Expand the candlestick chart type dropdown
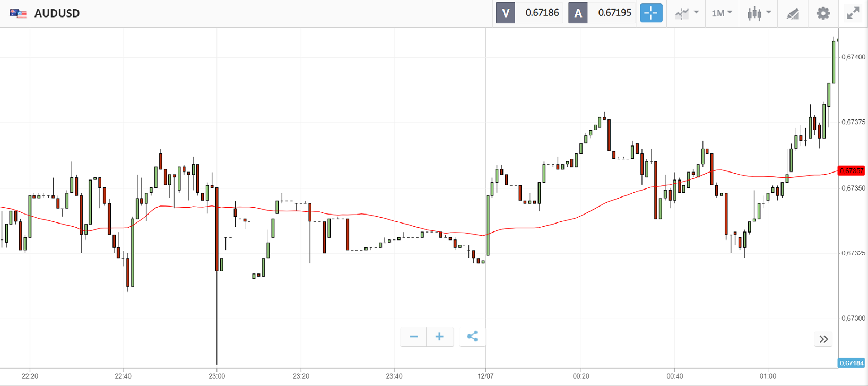 (x=759, y=13)
